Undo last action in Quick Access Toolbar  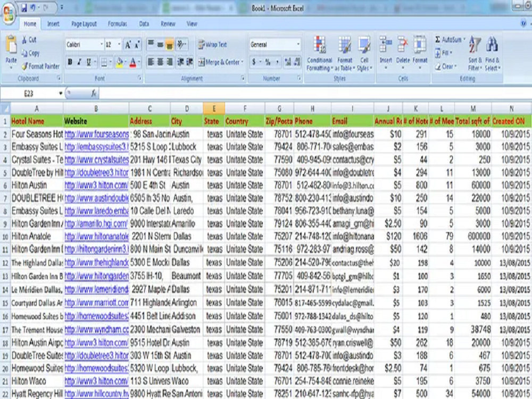click(x=33, y=7)
